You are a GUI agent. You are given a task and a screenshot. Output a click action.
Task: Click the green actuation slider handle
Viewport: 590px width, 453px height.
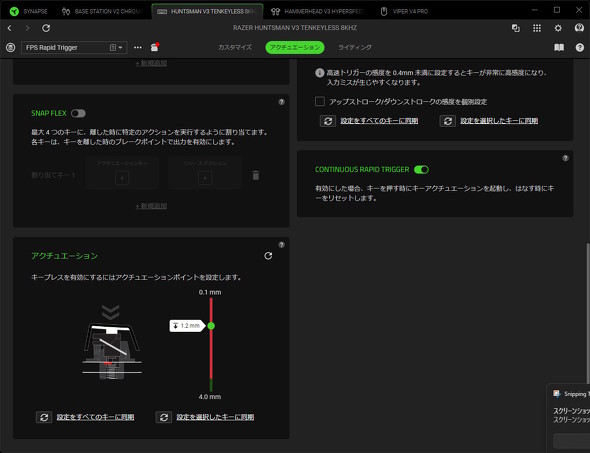tap(211, 326)
